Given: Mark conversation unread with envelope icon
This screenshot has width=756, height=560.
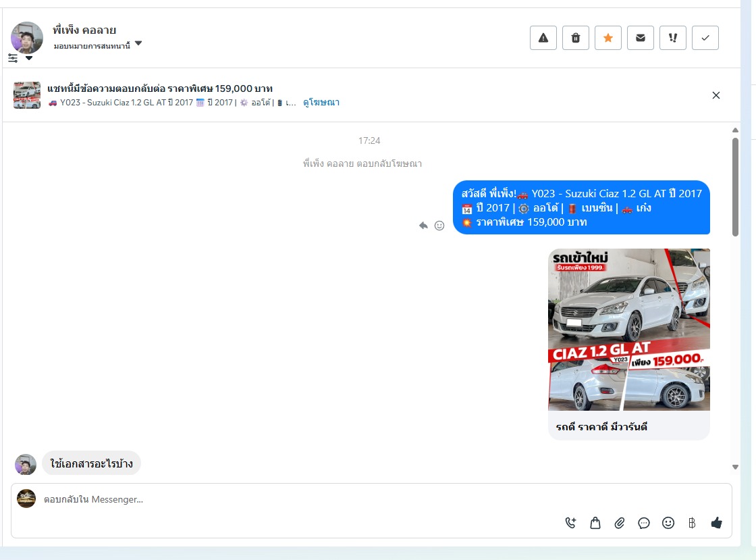Looking at the screenshot, I should point(641,38).
